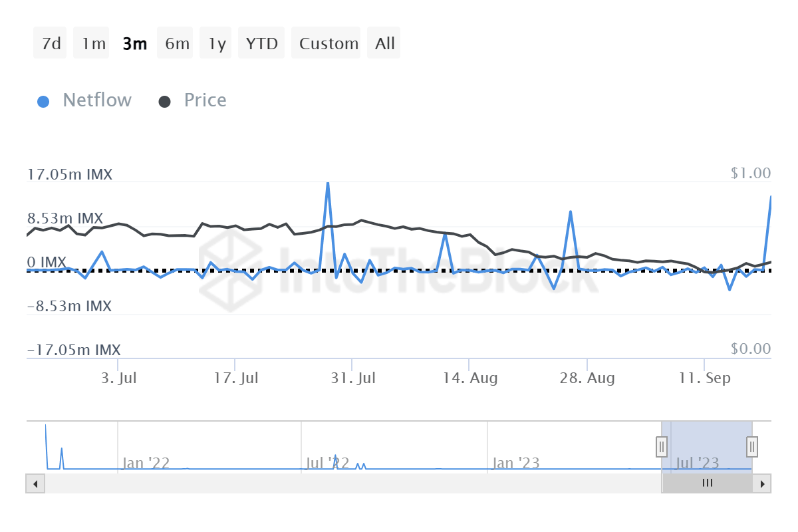Click the horizontal scrollbar thumb grip

click(708, 483)
